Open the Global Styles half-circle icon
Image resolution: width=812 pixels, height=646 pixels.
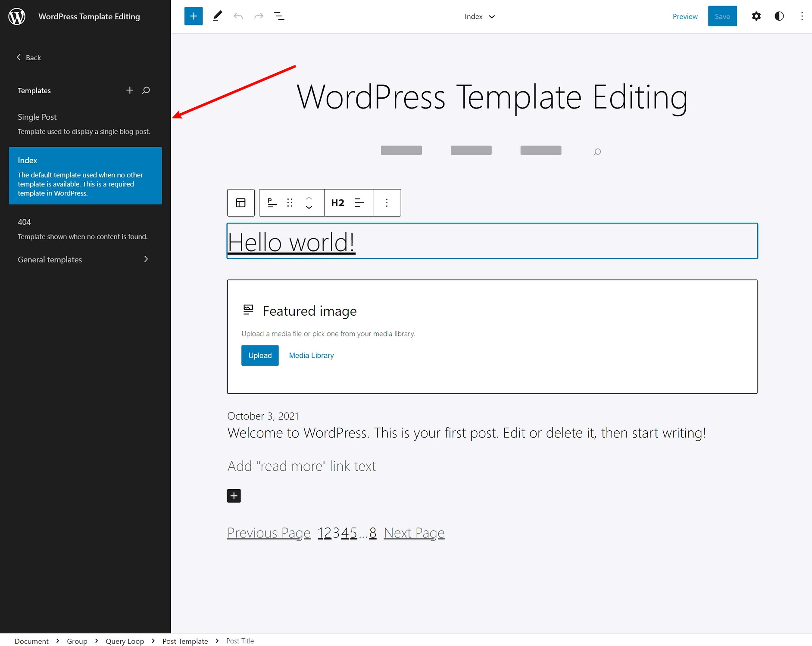coord(779,16)
